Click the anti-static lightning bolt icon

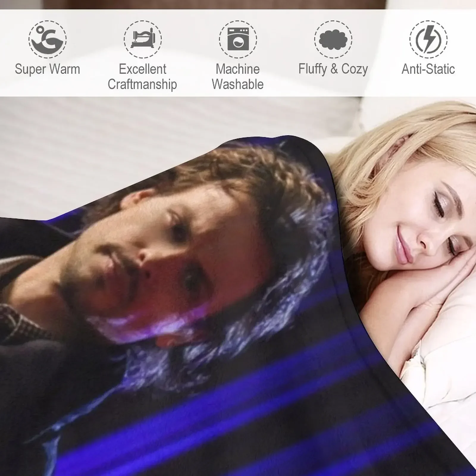click(x=428, y=39)
